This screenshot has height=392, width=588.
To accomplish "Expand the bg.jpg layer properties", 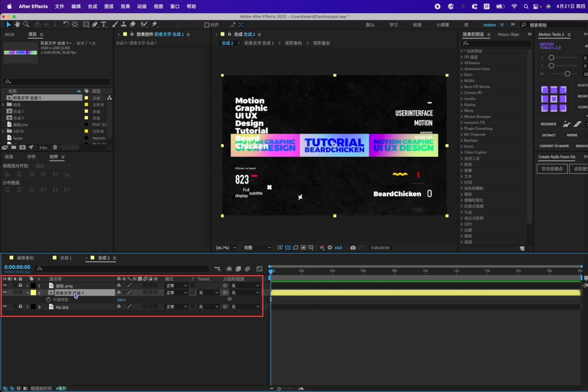I will pos(28,307).
